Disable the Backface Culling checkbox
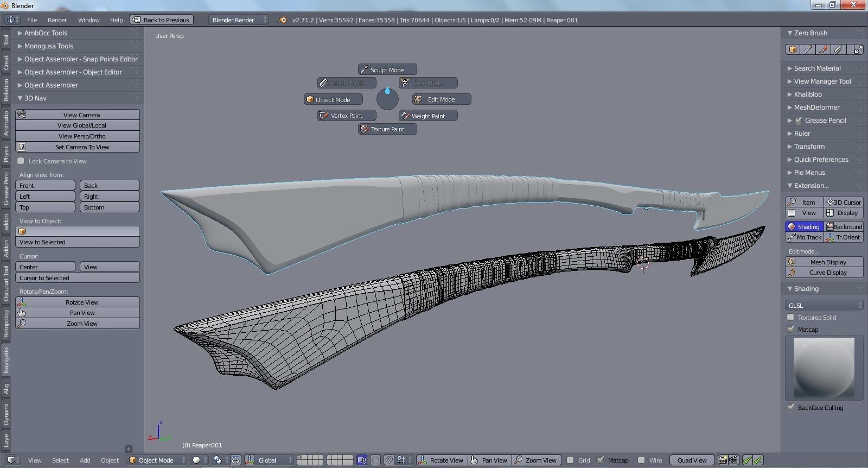This screenshot has height=468, width=868. 791,407
